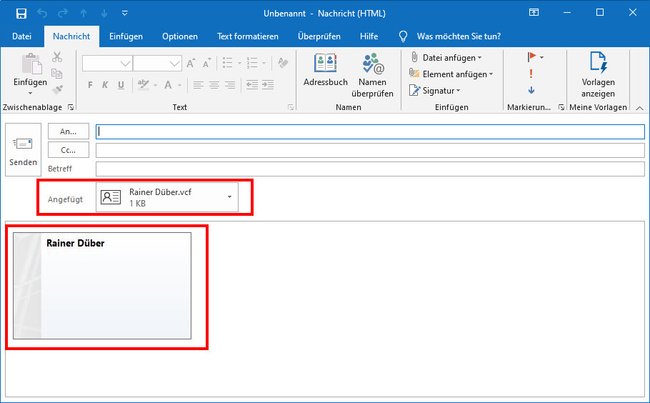Viewport: 650px width, 403px height.
Task: Open Element anfügen dropdown
Action: pos(451,74)
